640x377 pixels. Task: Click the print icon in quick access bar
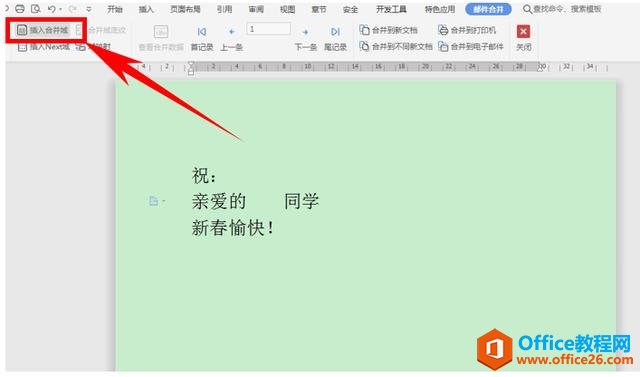(x=20, y=9)
